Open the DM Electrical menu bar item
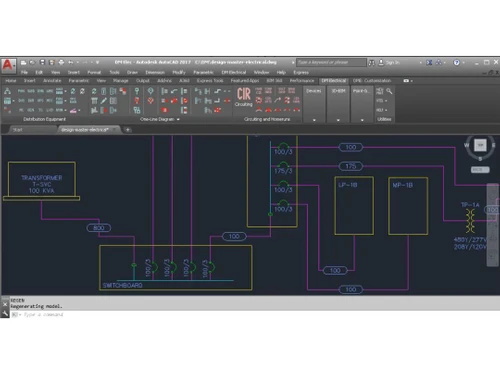 234,72
